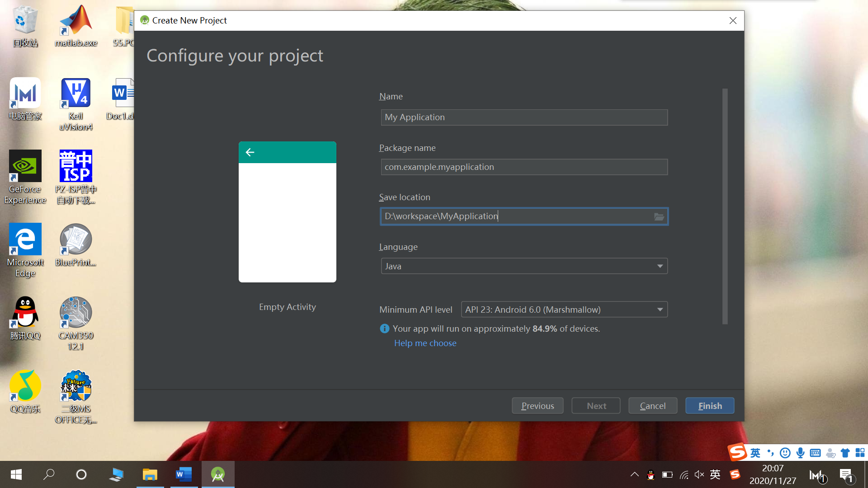Open the Help me choose link
This screenshot has height=488, width=868.
[x=425, y=343]
